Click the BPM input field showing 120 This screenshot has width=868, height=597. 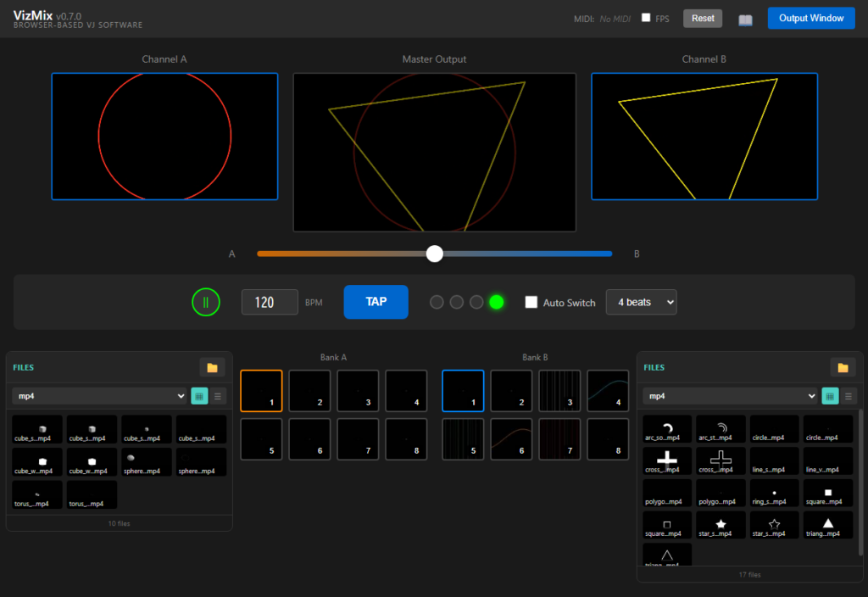[x=270, y=302]
